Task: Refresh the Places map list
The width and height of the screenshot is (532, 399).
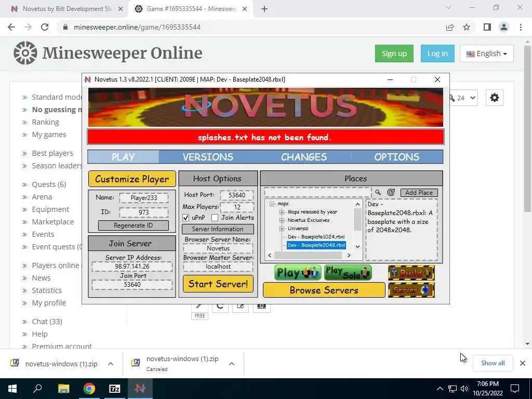Action: pyautogui.click(x=391, y=192)
